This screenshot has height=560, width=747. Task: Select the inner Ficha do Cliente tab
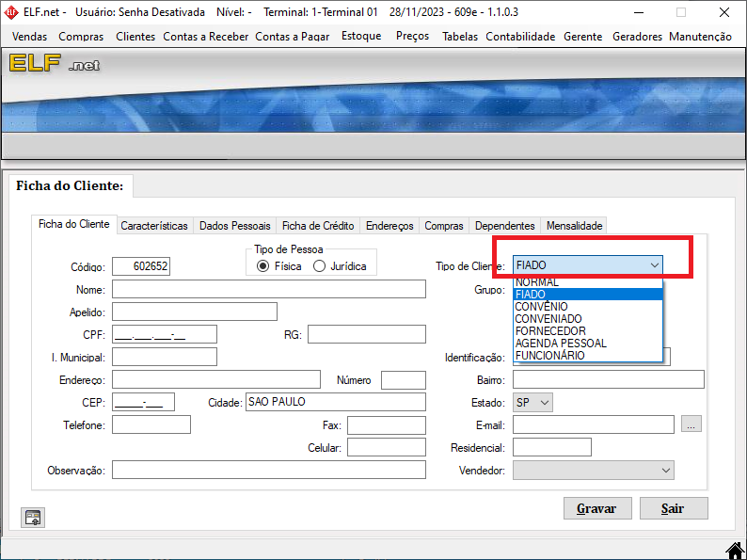click(x=73, y=224)
